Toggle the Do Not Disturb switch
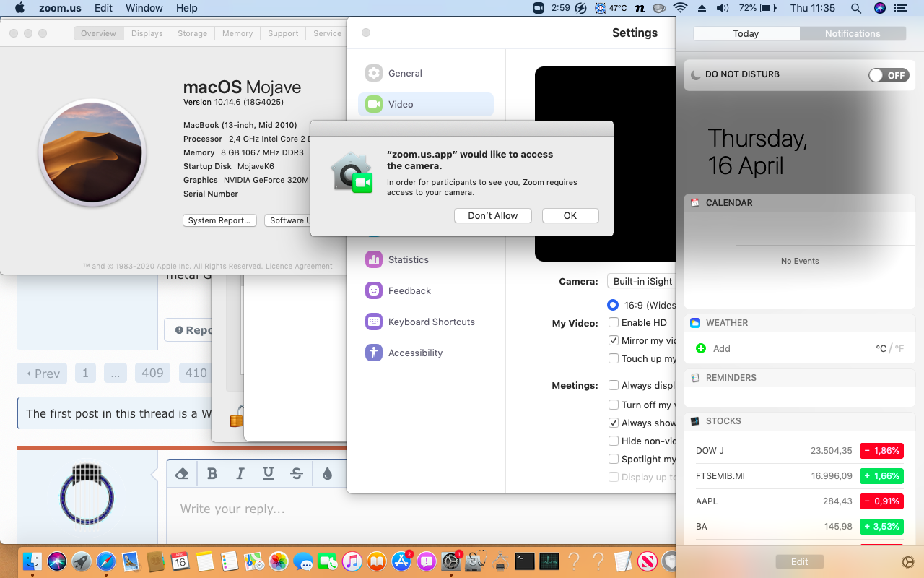This screenshot has height=578, width=924. coord(888,75)
